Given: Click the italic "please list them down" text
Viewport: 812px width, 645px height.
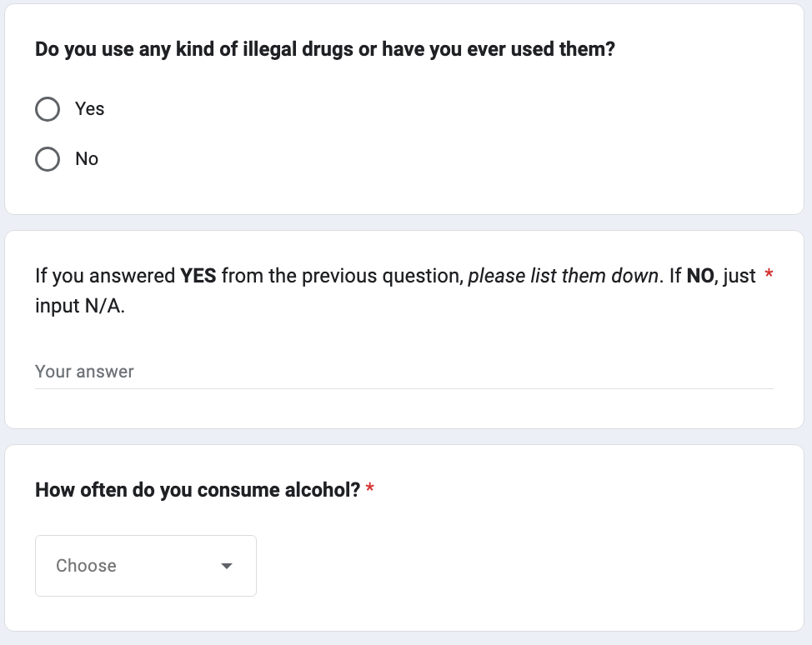Looking at the screenshot, I should pos(563,276).
